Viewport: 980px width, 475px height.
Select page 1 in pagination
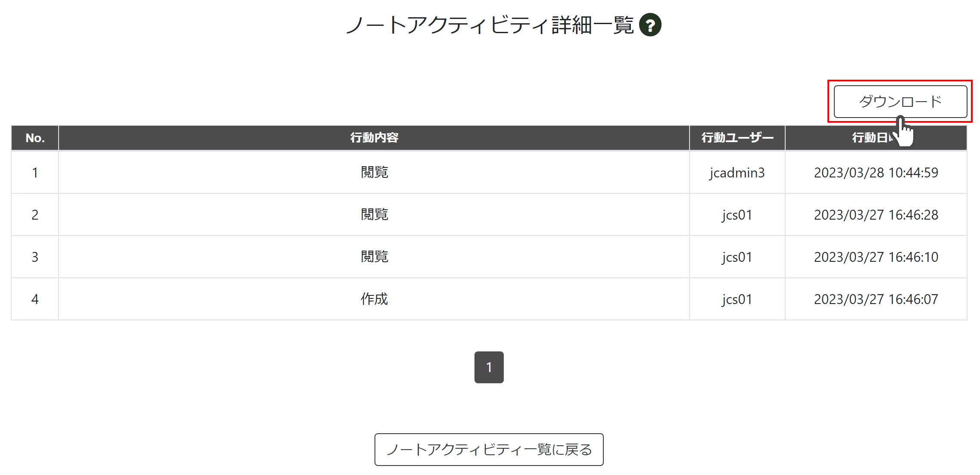[489, 367]
